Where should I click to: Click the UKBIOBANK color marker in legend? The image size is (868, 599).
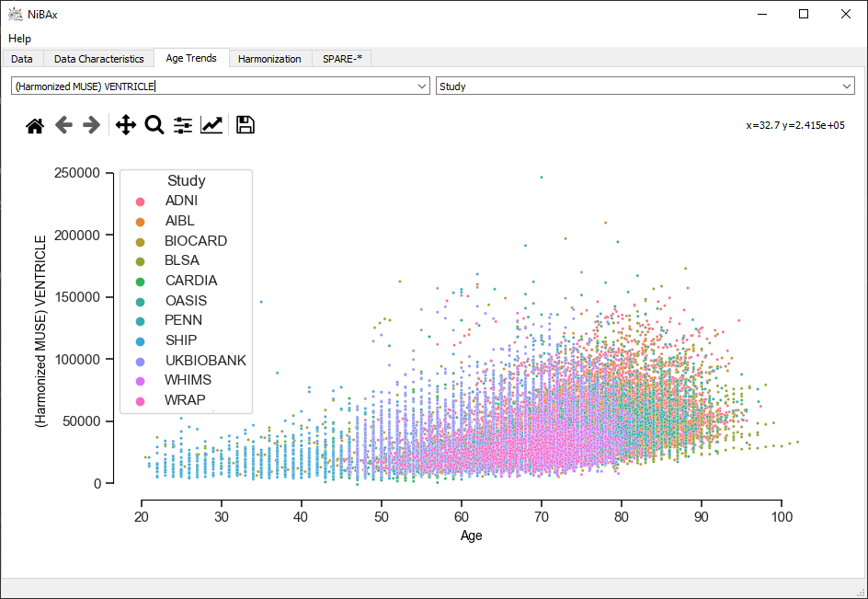click(140, 362)
